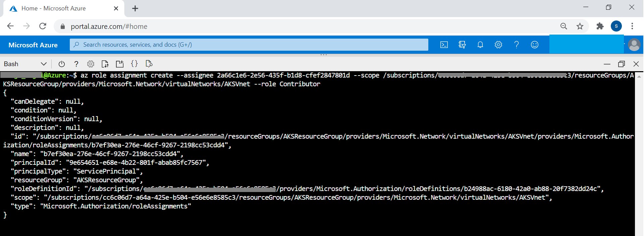Click upload/download files icon in Cloud Shell
Image resolution: width=644 pixels, height=236 pixels.
(105, 64)
